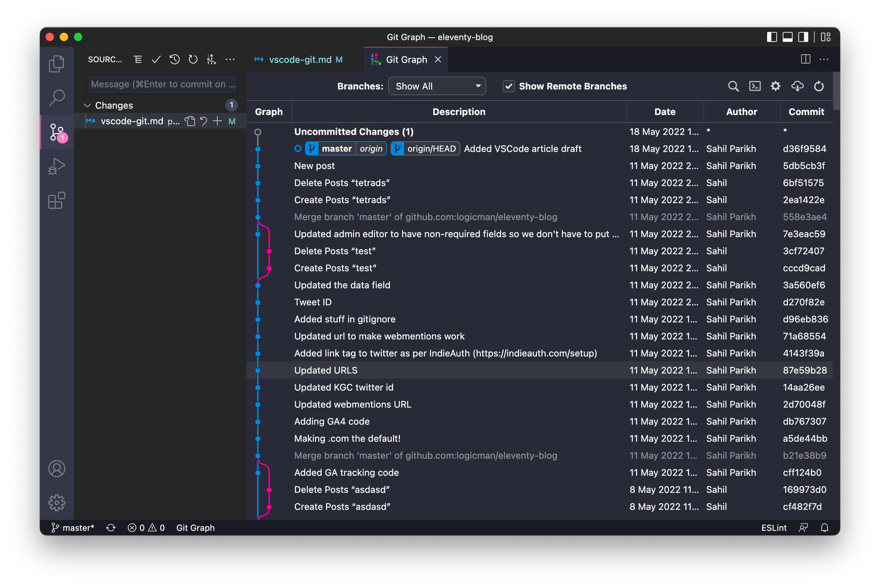Viewport: 880px width, 588px height.
Task: Open source control more actions menu
Action: (230, 59)
